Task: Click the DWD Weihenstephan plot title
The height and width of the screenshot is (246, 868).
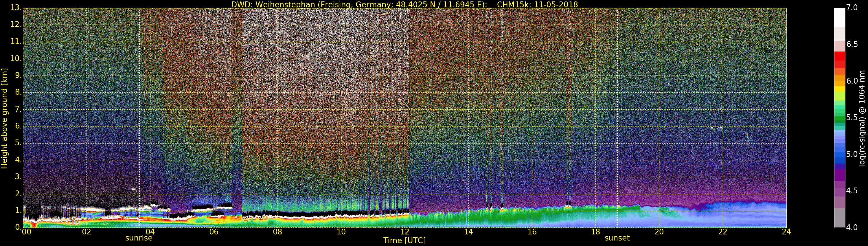Action: 404,4
